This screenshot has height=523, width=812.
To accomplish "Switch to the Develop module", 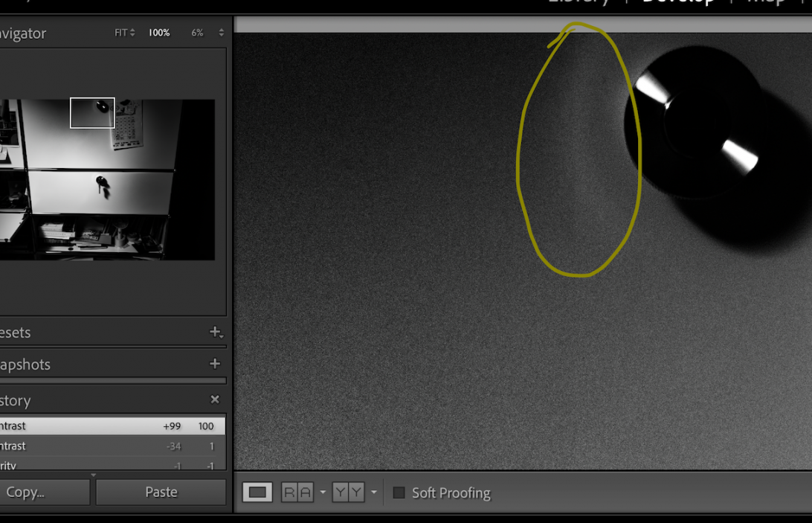I will point(678,2).
